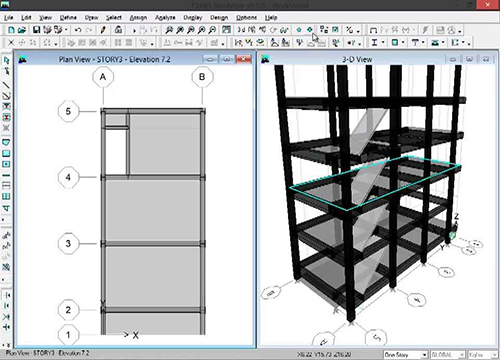Click the Redo arrow icon
The image size is (500, 360).
pyautogui.click(x=89, y=30)
